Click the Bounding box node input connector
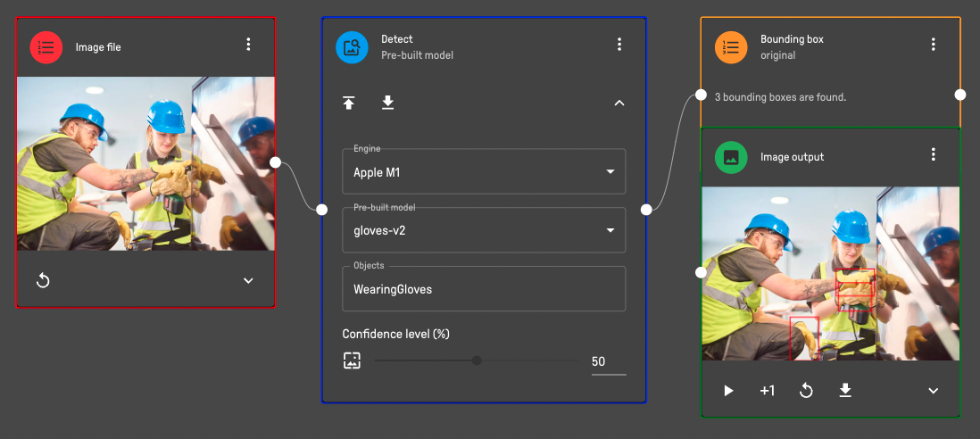Viewport: 980px width, 439px height. tap(702, 95)
